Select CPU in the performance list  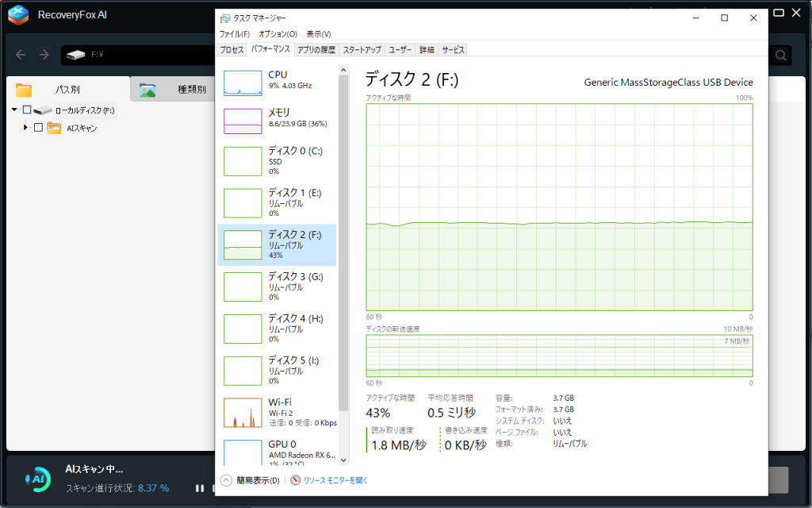[278, 80]
